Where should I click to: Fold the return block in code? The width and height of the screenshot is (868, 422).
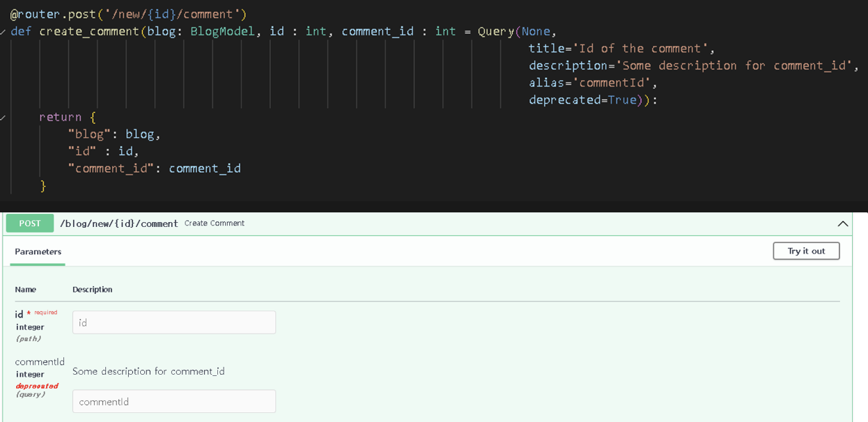(3, 117)
